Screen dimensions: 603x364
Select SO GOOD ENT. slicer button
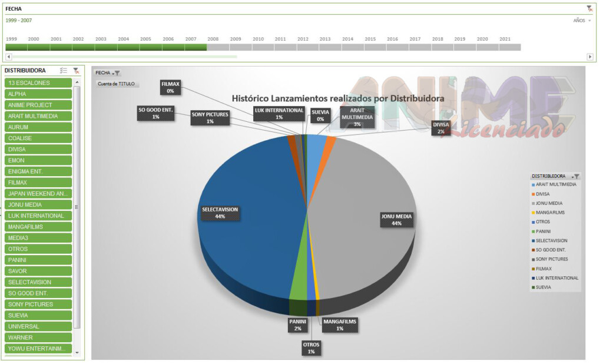coord(38,293)
